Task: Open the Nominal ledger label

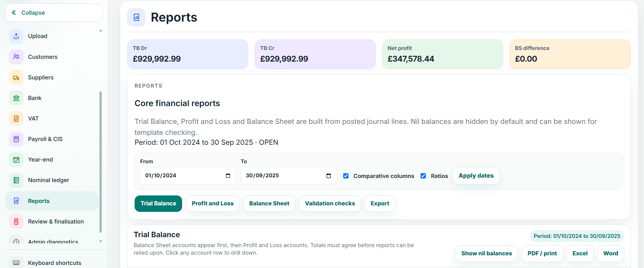Action: point(49,180)
